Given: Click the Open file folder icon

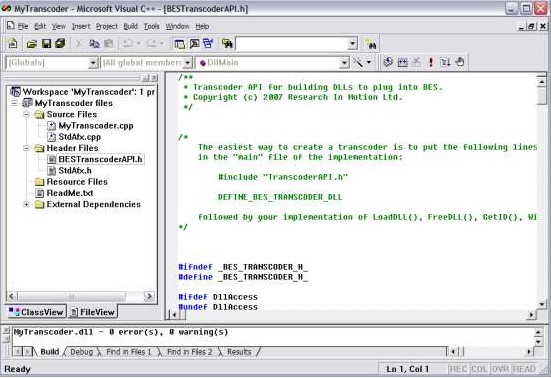Looking at the screenshot, I should [x=32, y=44].
